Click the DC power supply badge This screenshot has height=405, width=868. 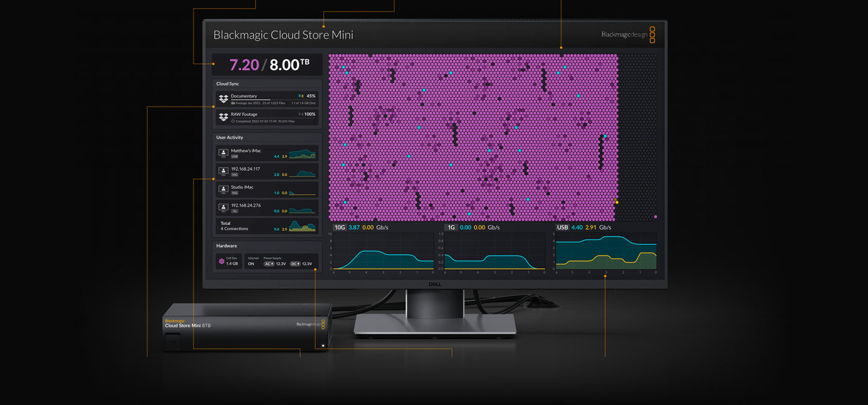click(x=295, y=264)
